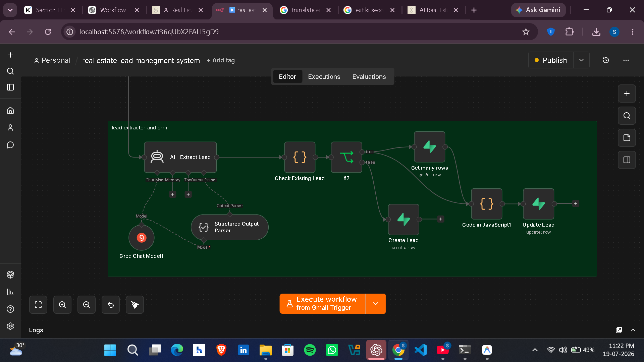Open browser extensions puzzle icon
Image resolution: width=644 pixels, height=362 pixels.
tap(569, 32)
